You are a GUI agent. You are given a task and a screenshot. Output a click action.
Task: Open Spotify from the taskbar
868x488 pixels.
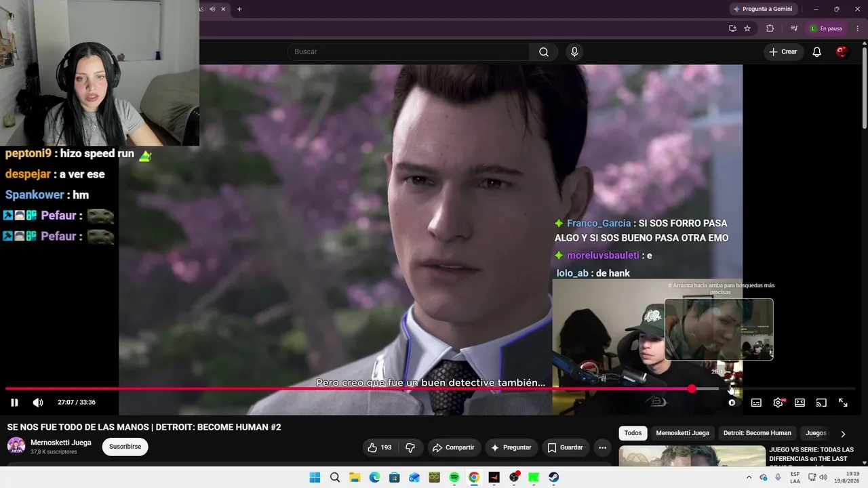[x=454, y=477]
